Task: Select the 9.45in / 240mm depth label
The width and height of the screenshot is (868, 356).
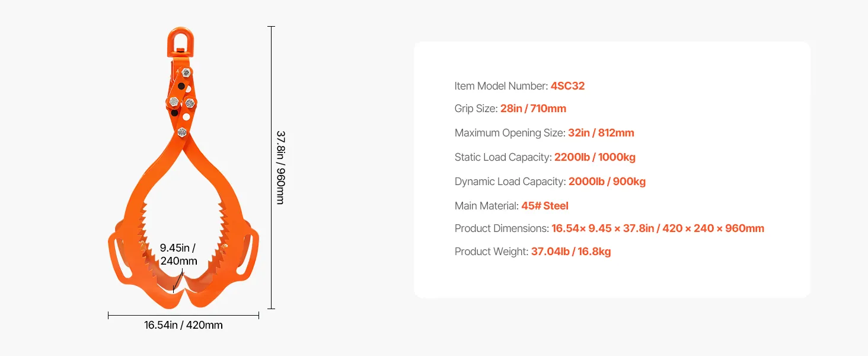Action: tap(178, 254)
